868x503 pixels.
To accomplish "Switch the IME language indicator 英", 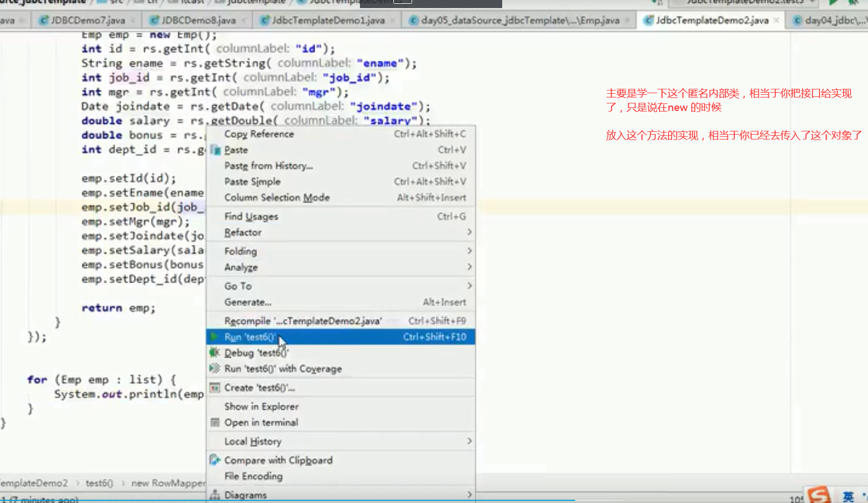I will point(849,497).
